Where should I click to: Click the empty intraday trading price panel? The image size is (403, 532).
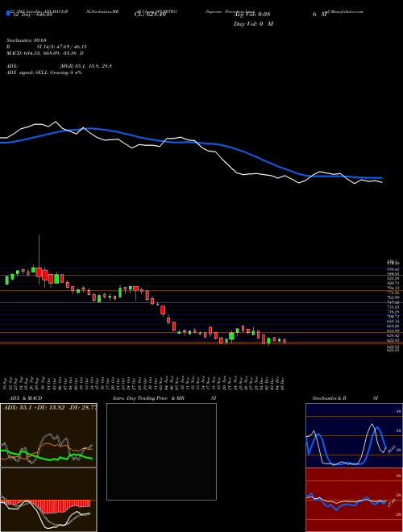click(161, 451)
